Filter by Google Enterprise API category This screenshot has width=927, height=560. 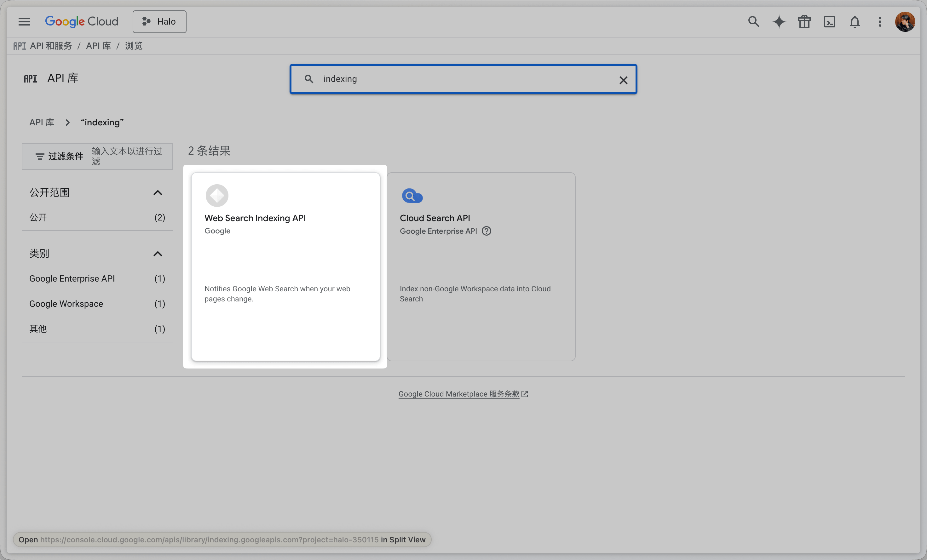97,278
